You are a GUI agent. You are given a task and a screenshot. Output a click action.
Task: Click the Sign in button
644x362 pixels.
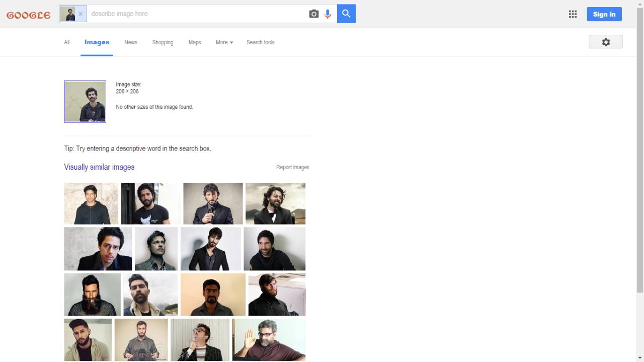coord(604,14)
